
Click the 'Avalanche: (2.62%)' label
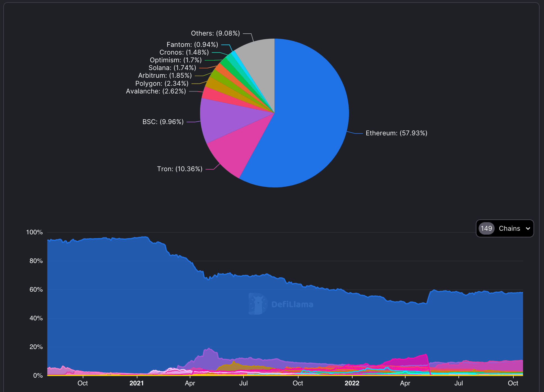[156, 91]
